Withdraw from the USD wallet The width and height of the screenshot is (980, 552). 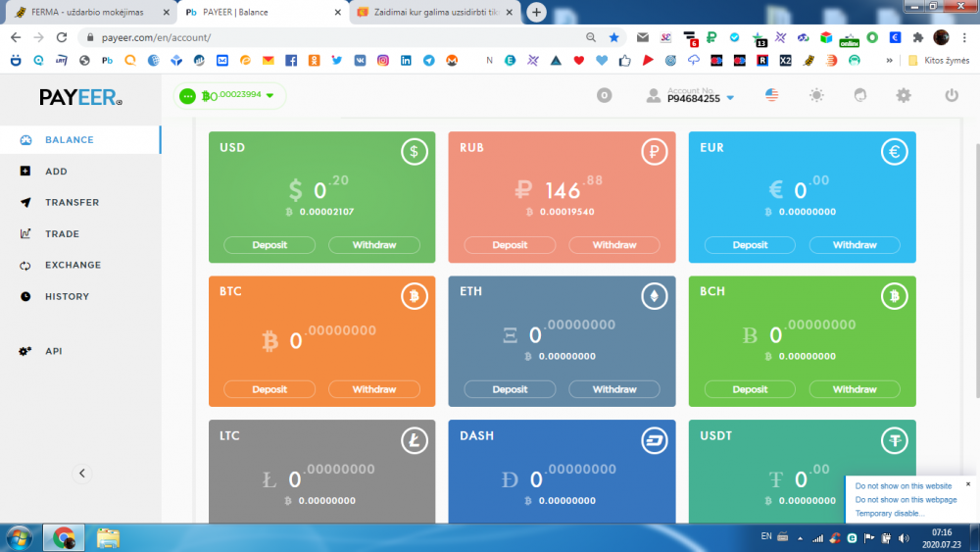tap(374, 245)
